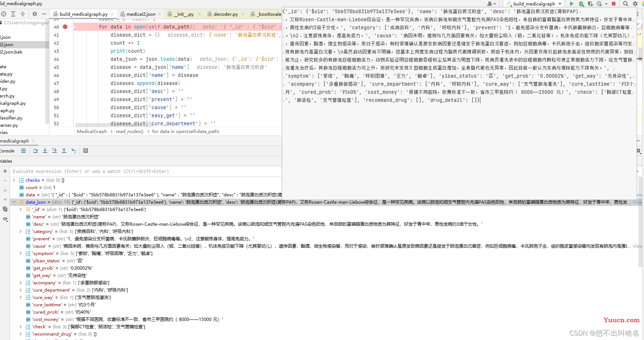Expand the checks variable node
The height and width of the screenshot is (340, 644).
pos(14,180)
